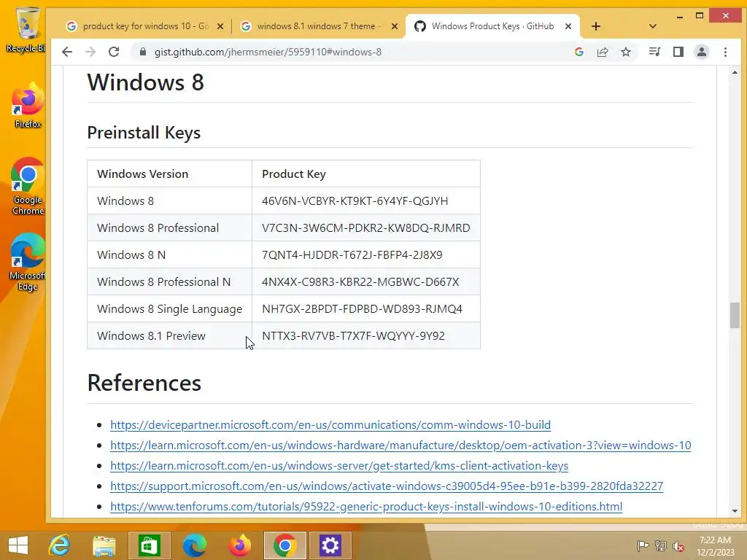
Task: Expand the tab search chevron
Action: pos(653,26)
